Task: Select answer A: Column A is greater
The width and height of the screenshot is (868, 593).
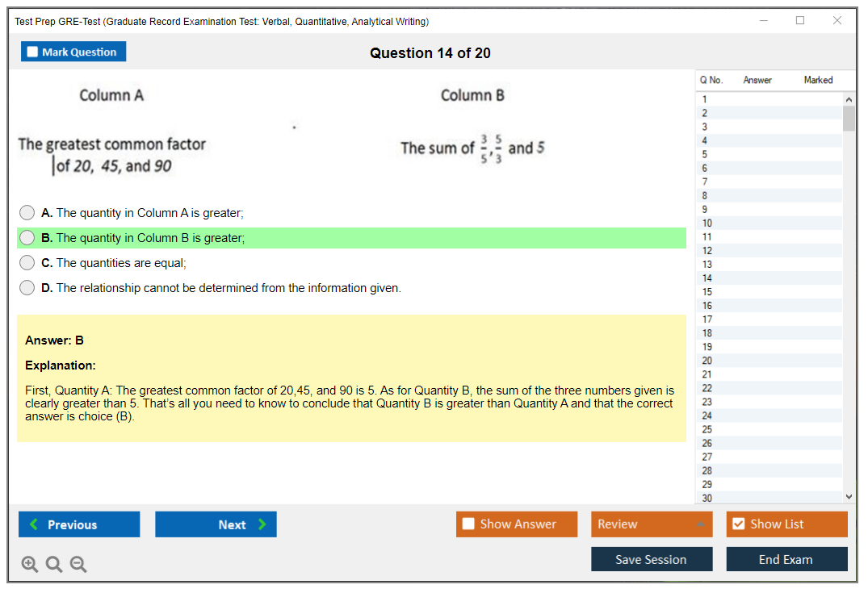Action: (27, 213)
